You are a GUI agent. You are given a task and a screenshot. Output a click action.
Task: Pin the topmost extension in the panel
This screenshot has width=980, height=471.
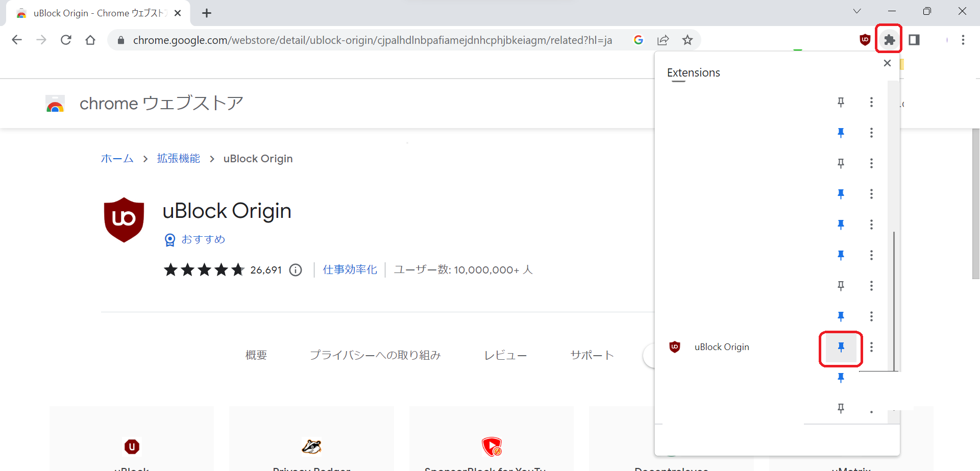pos(841,102)
